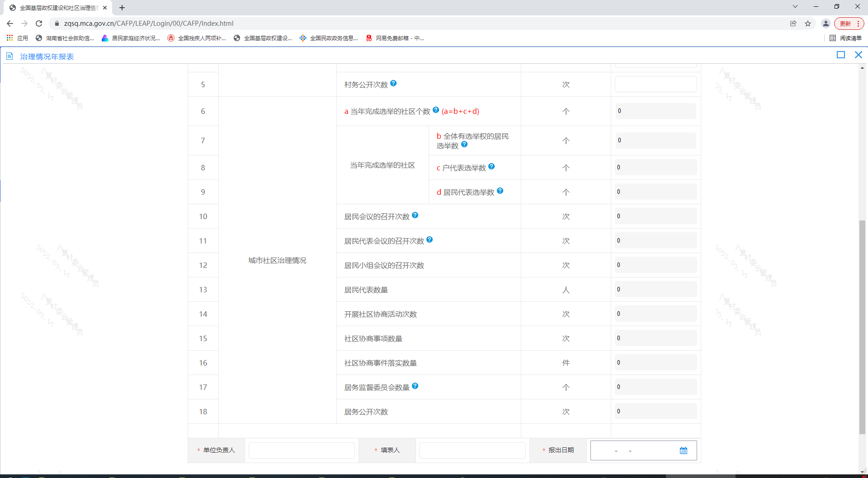Open help tooltip for 当年完成选举的社区个数
The width and height of the screenshot is (868, 478).
436,110
